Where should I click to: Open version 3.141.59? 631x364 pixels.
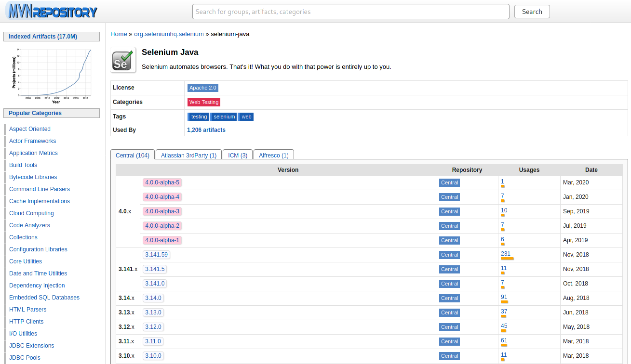coord(156,255)
